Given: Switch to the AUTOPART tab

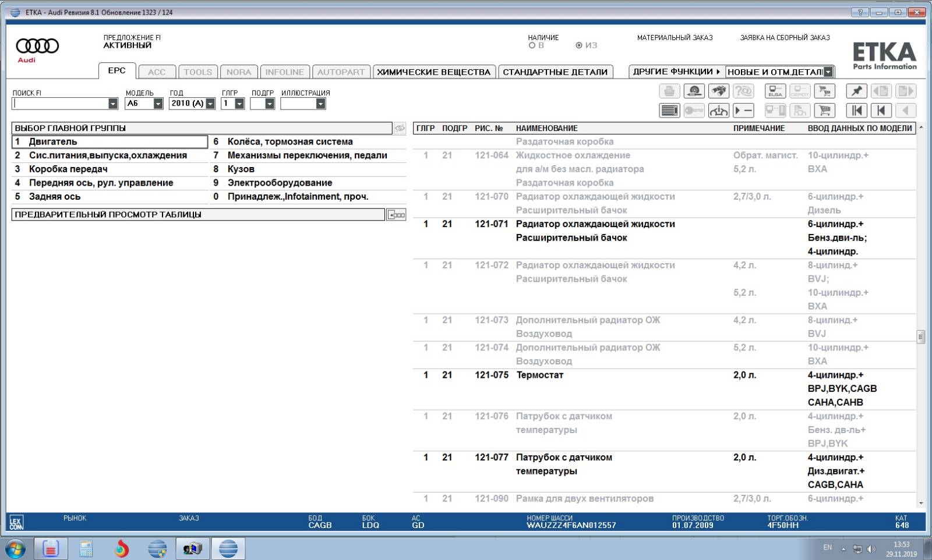Looking at the screenshot, I should point(341,72).
